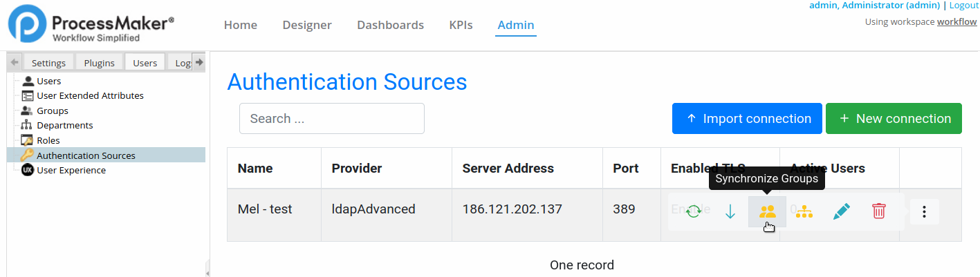Focus the Search input field

pos(332,119)
